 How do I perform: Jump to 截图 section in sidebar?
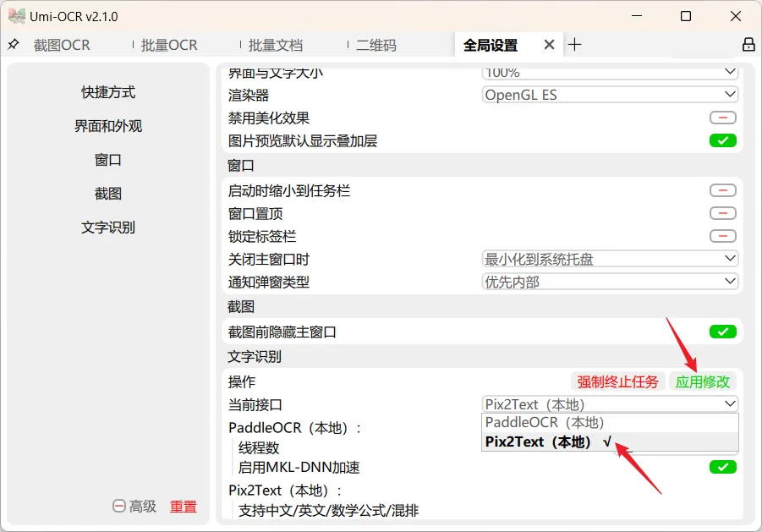(108, 194)
